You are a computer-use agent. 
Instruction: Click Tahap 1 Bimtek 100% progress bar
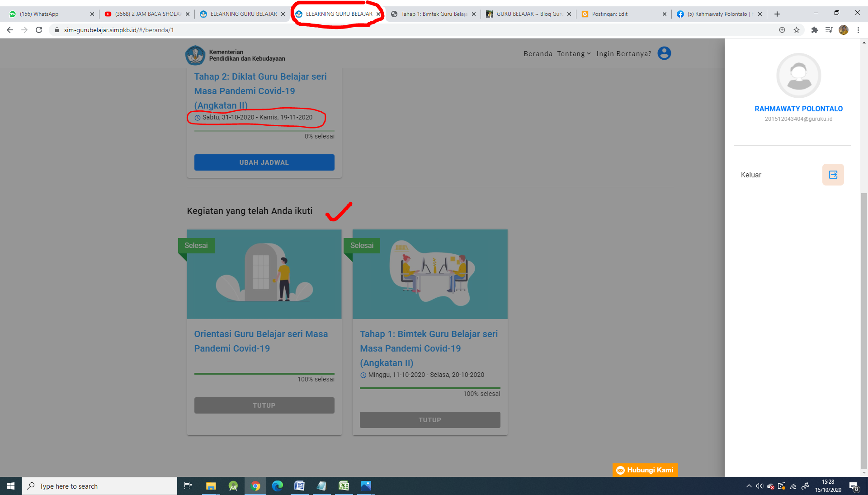click(430, 388)
